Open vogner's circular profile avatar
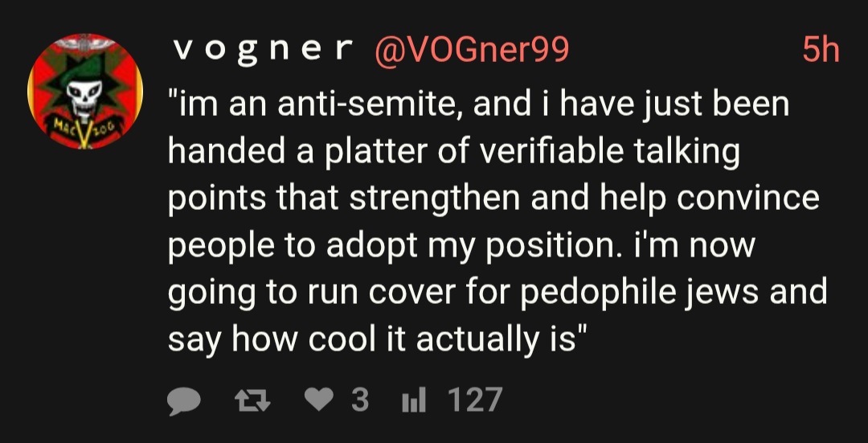This screenshot has width=868, height=443. (x=85, y=91)
